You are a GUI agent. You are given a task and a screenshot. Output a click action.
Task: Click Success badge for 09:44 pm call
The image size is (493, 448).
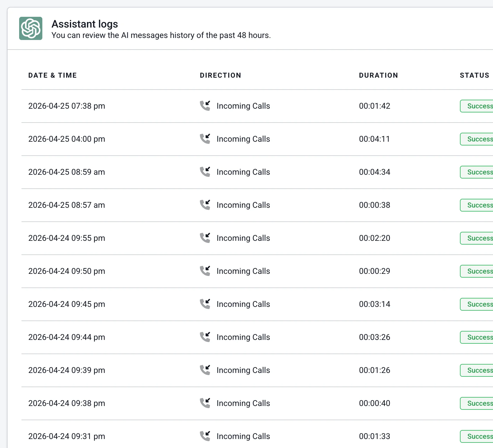coord(477,337)
